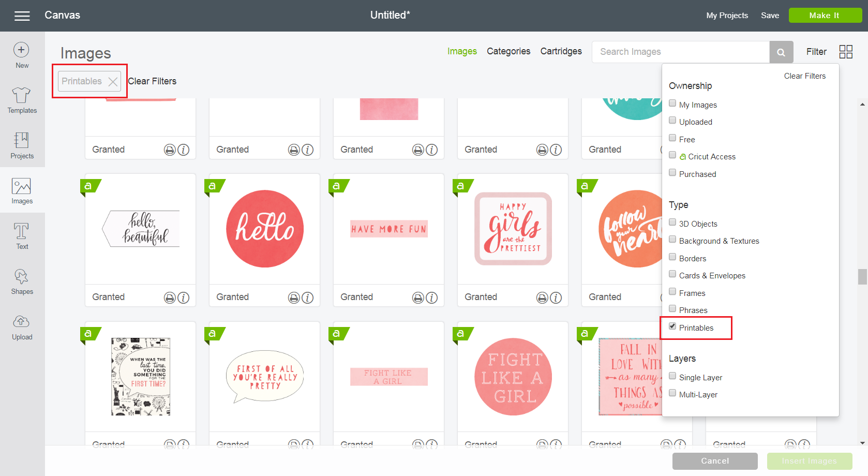This screenshot has height=476, width=868.
Task: Click the Upload sidebar icon
Action: point(22,327)
